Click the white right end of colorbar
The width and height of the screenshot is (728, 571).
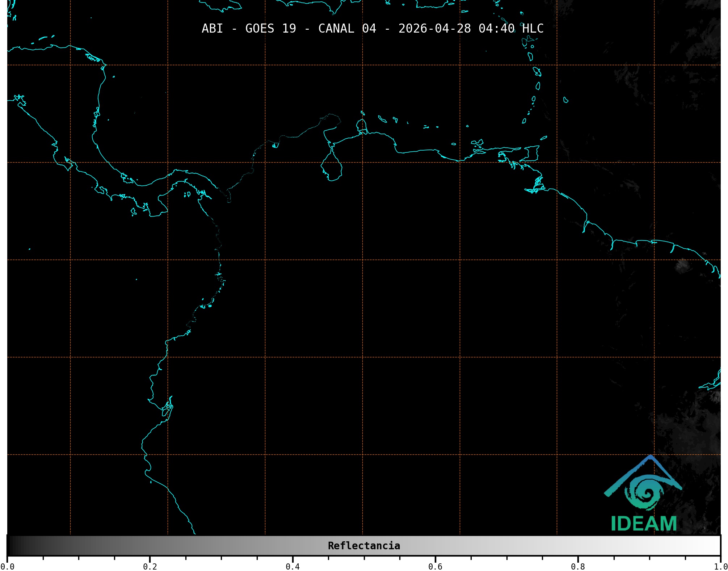tap(716, 546)
